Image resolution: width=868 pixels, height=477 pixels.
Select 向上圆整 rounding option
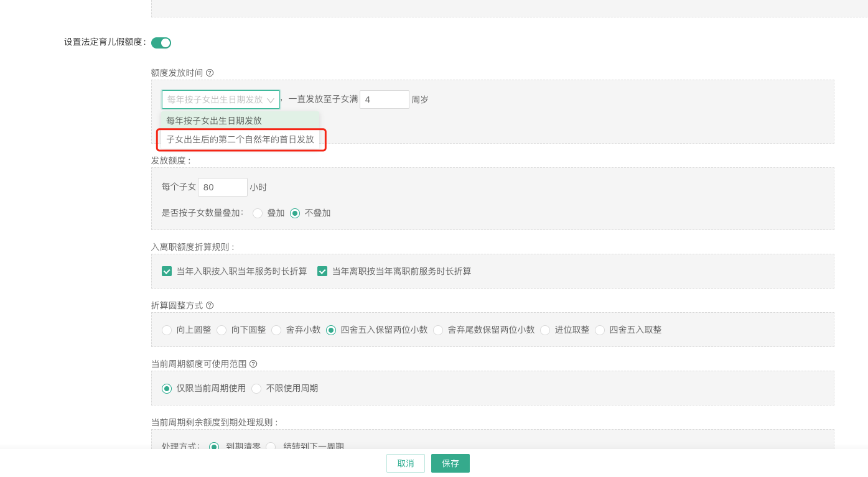(x=167, y=330)
